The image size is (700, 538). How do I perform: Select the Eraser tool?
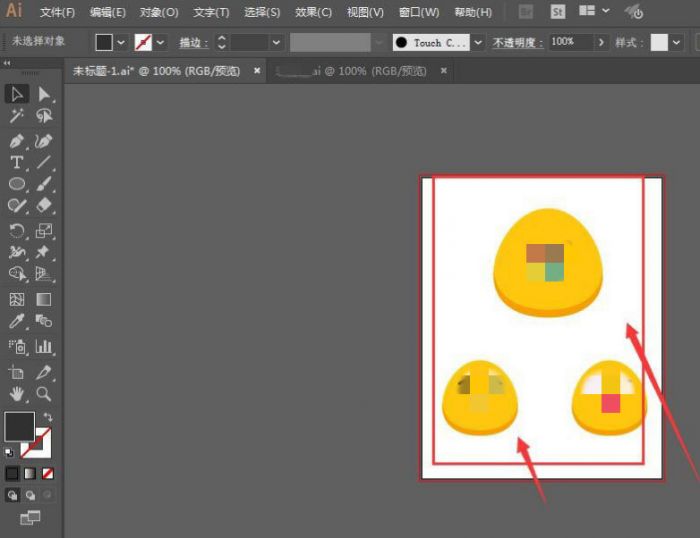click(x=44, y=205)
